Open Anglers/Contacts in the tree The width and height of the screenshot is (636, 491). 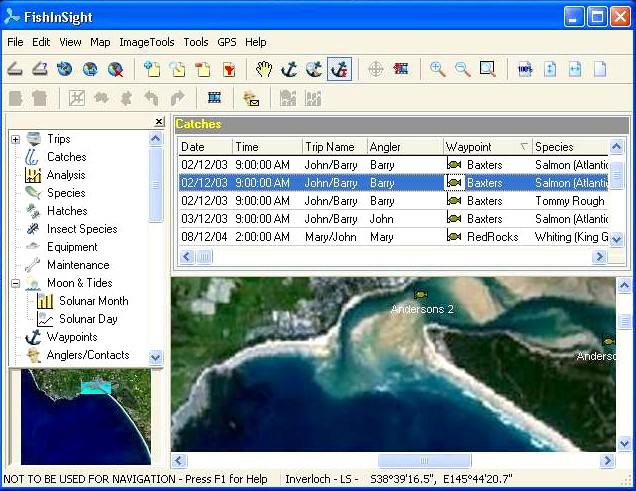tap(88, 355)
